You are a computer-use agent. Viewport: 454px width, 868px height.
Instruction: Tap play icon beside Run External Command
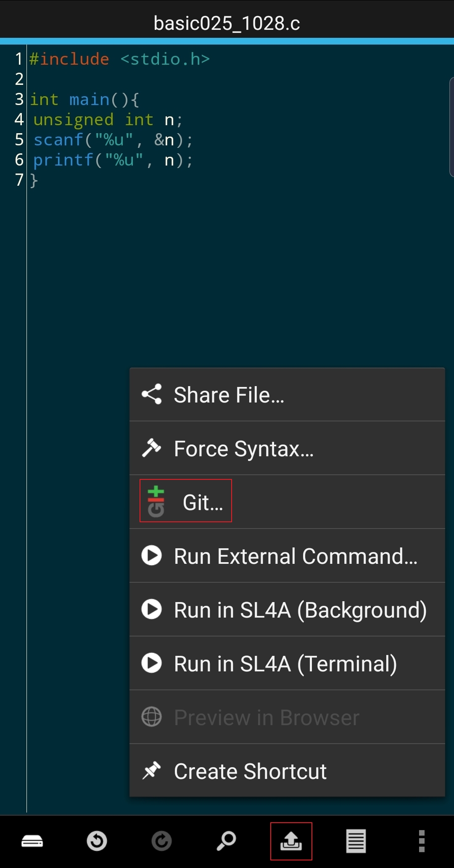click(x=152, y=555)
